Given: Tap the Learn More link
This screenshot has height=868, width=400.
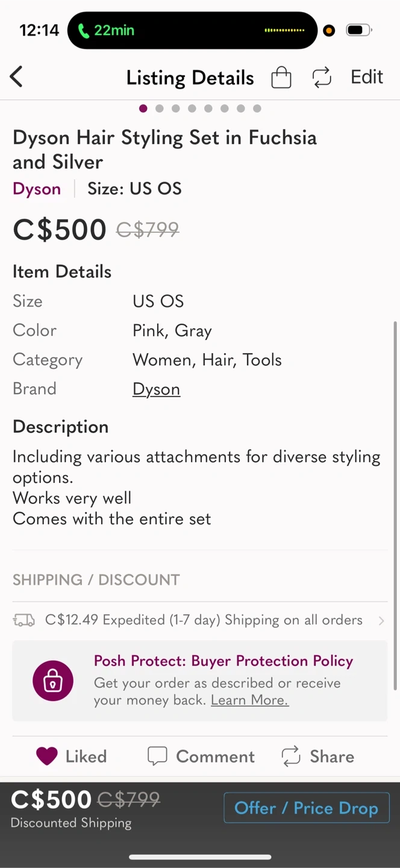Looking at the screenshot, I should [x=249, y=700].
